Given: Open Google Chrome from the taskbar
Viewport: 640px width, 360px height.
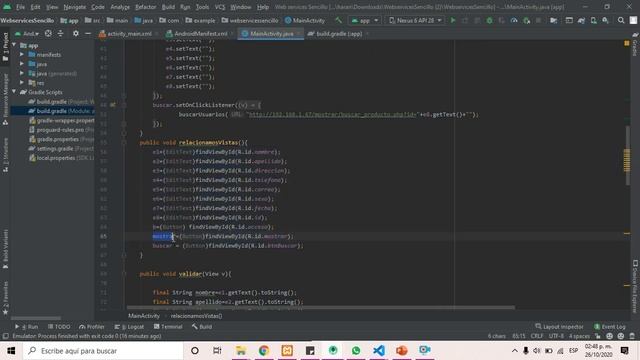Looking at the screenshot, I should (264, 351).
